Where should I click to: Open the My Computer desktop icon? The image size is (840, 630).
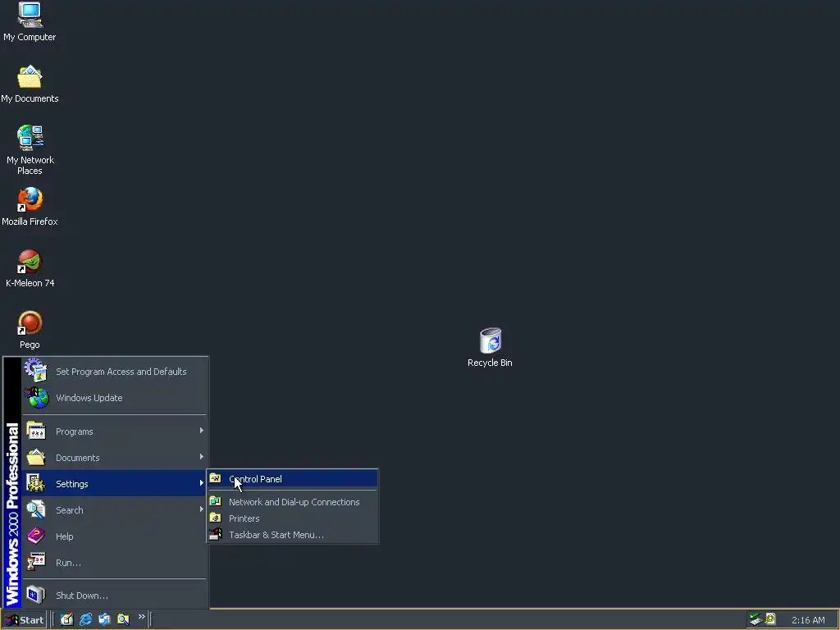tap(30, 21)
